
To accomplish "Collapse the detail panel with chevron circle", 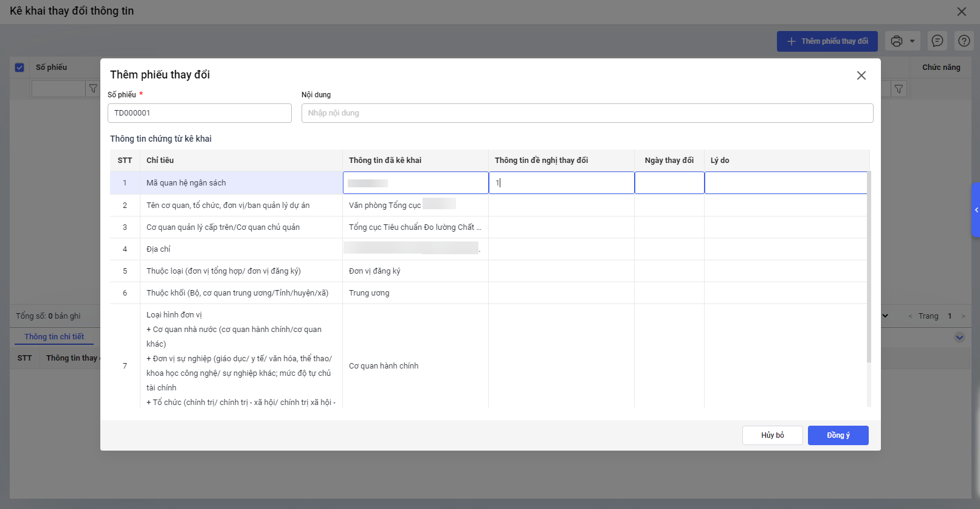I will click(x=959, y=338).
